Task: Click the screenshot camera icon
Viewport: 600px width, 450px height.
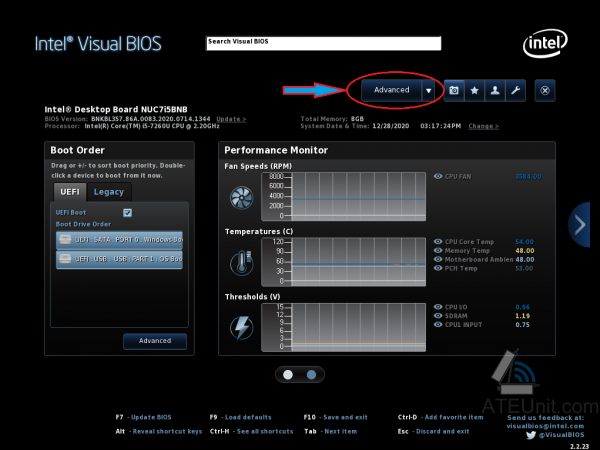Action: coord(454,90)
